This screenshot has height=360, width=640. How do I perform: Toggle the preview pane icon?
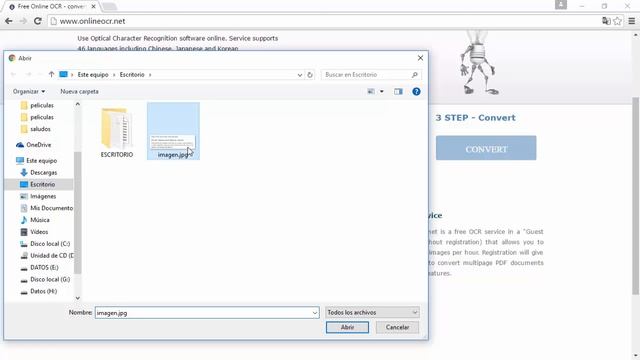pos(398,91)
